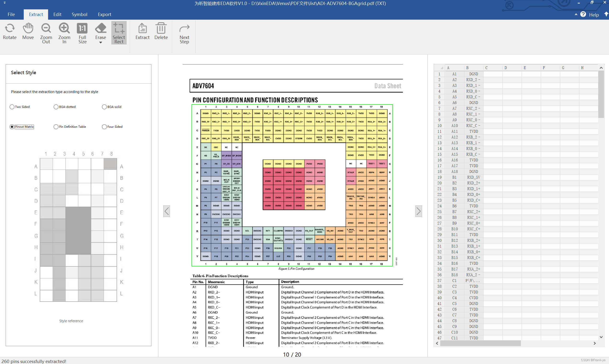Go to next PDF page arrow
Viewport: 609px width, 364px height.
click(418, 211)
